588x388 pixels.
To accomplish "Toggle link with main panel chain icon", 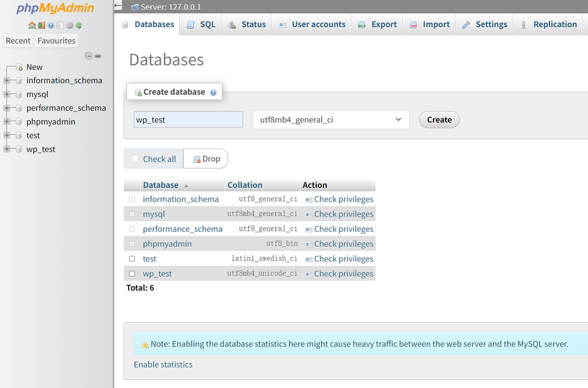I will (x=98, y=56).
